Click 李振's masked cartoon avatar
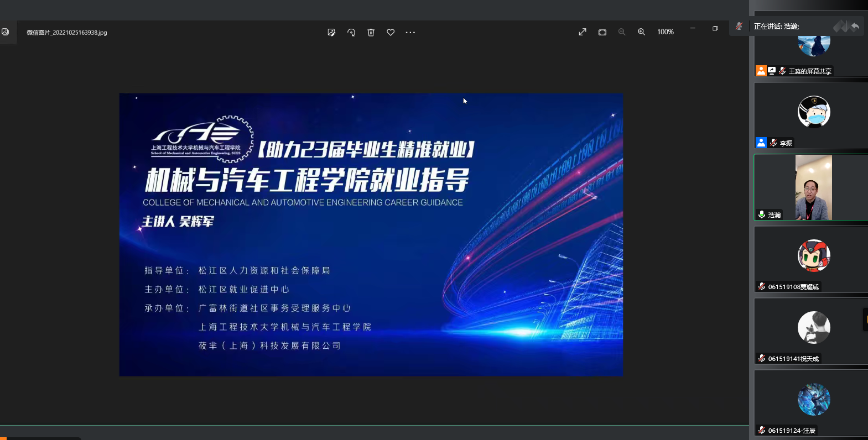Screen dimensions: 868x440 (x=813, y=112)
